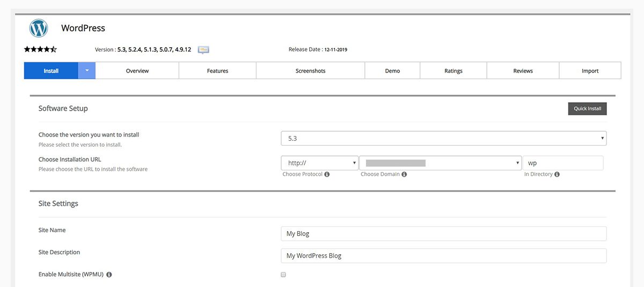644x287 pixels.
Task: Click the Site Name label
Action: pyautogui.click(x=52, y=231)
